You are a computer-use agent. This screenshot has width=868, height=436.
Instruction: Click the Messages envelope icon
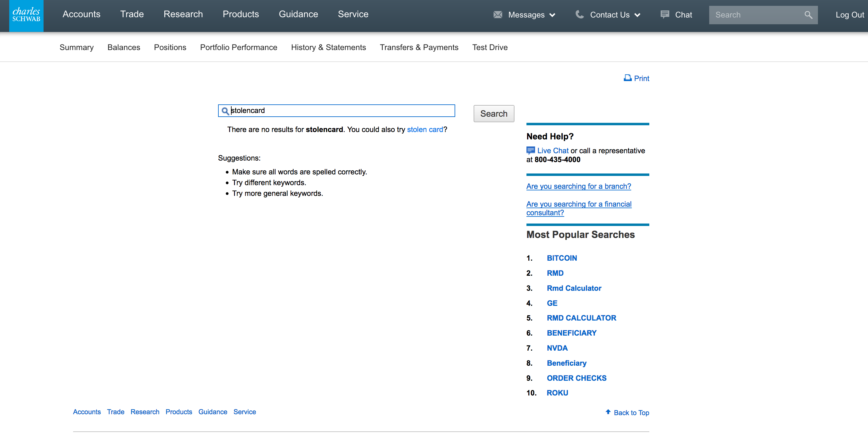click(498, 14)
